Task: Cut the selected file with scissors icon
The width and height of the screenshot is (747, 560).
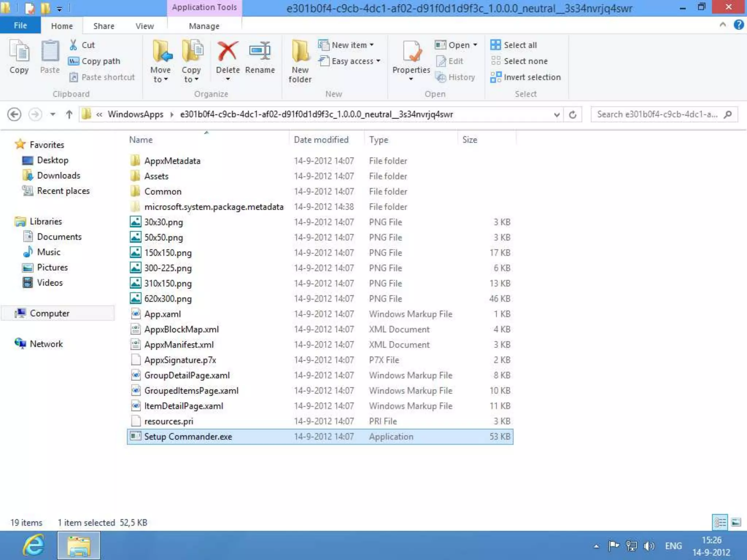Action: pos(82,45)
